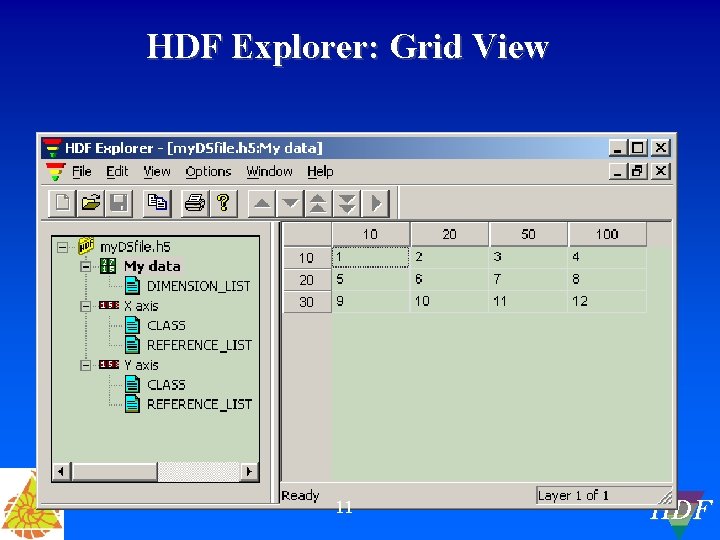Viewport: 720px width, 540px height.
Task: Click the tree panel horizontal scrollbar thumb
Action: [x=114, y=472]
